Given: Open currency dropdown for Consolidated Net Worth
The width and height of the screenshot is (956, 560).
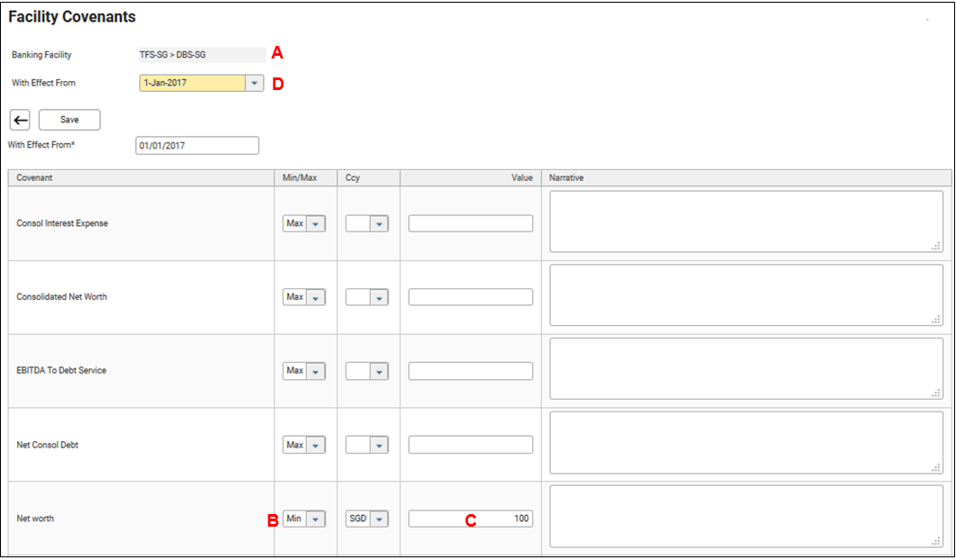Looking at the screenshot, I should pyautogui.click(x=367, y=297).
